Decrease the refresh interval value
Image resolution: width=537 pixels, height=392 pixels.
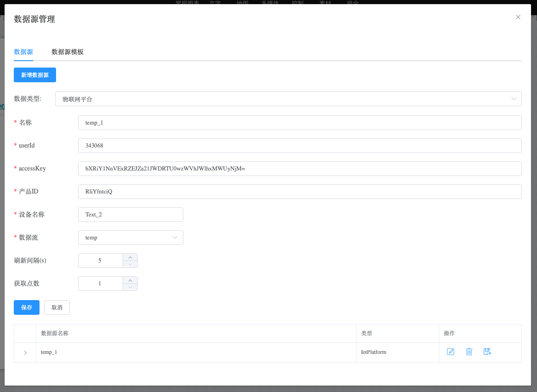[130, 264]
